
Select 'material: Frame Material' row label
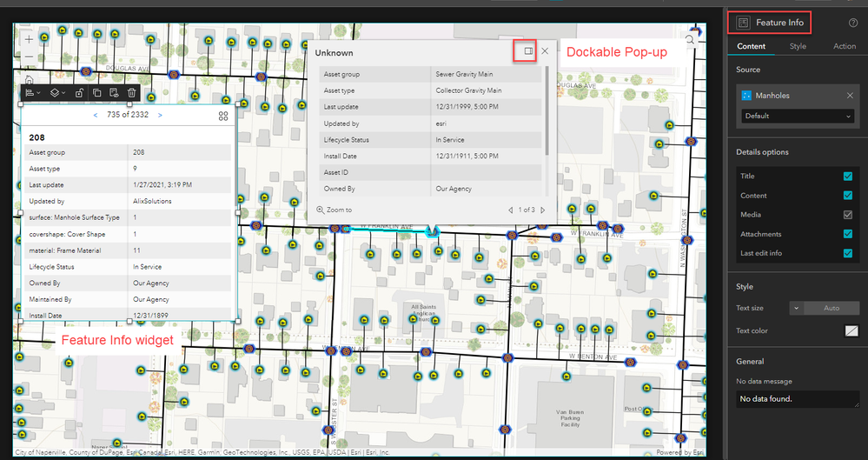point(65,250)
